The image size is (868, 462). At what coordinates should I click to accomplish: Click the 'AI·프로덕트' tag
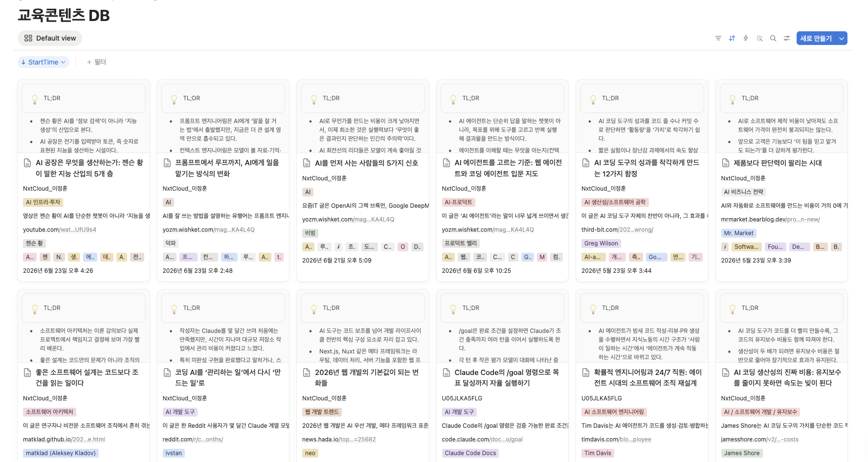click(458, 202)
